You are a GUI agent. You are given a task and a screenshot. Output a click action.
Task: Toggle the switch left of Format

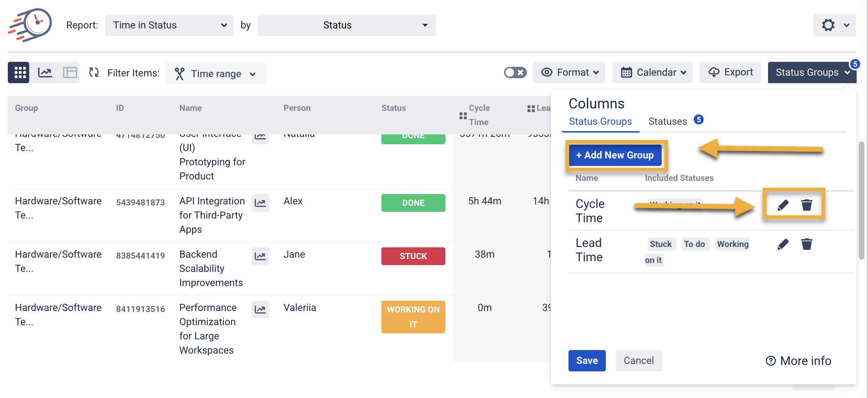pyautogui.click(x=515, y=72)
